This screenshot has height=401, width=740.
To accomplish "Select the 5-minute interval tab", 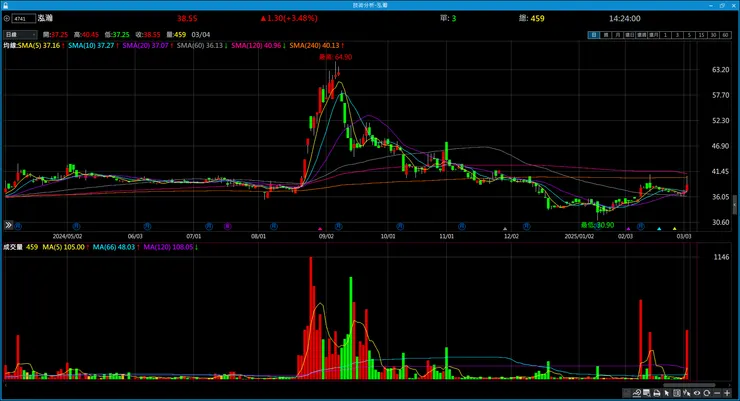I will pos(689,35).
